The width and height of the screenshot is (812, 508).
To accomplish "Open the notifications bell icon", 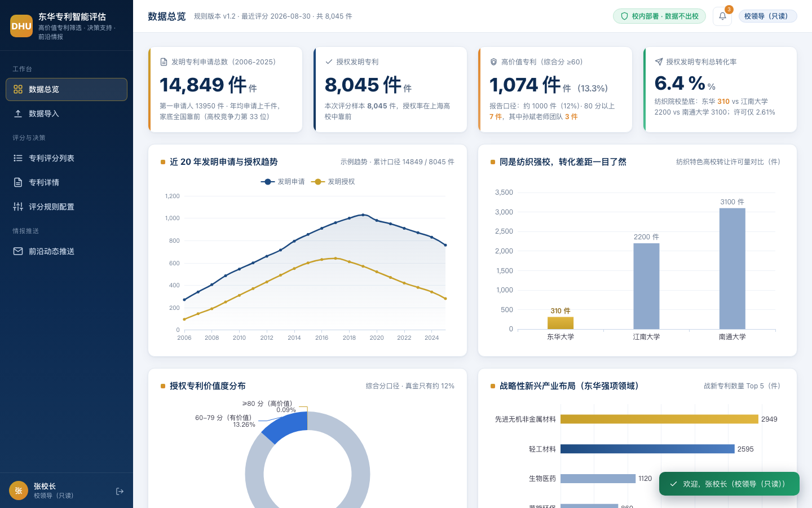I will pos(722,16).
